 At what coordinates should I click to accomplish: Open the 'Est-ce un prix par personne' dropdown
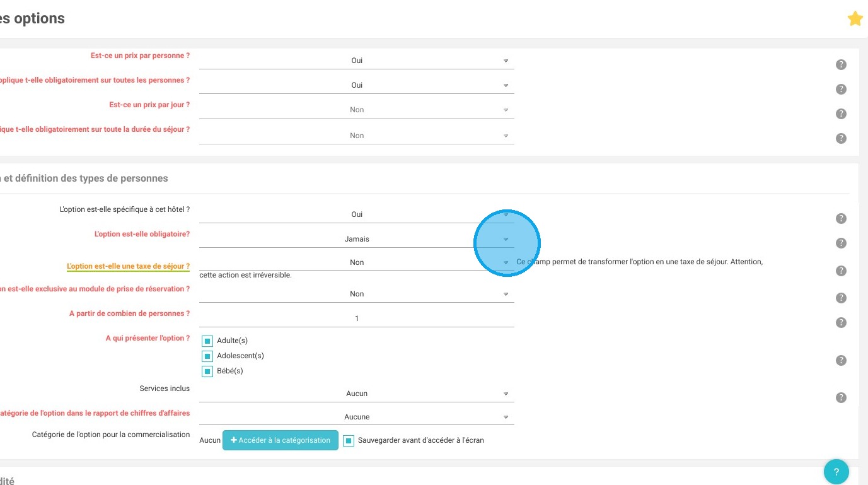[357, 61]
